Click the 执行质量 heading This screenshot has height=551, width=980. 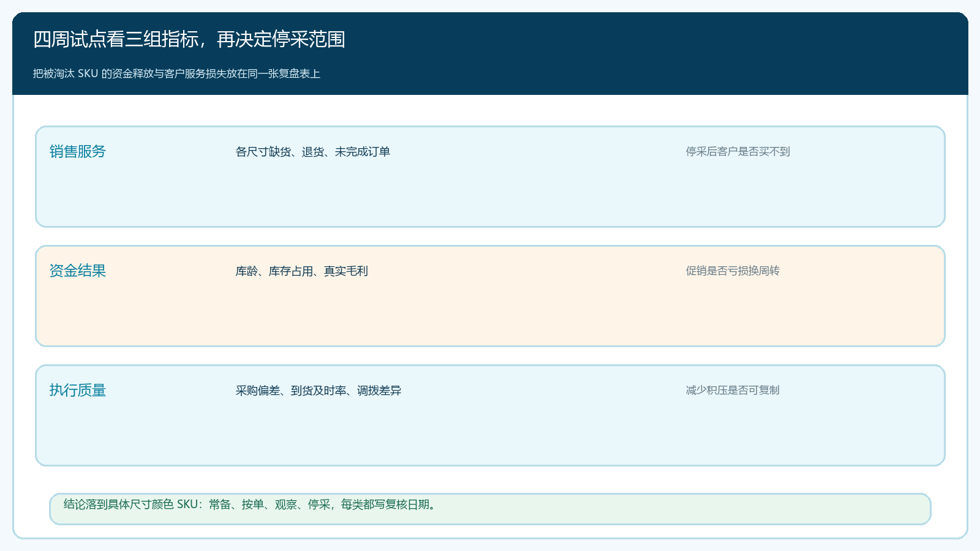tap(78, 390)
